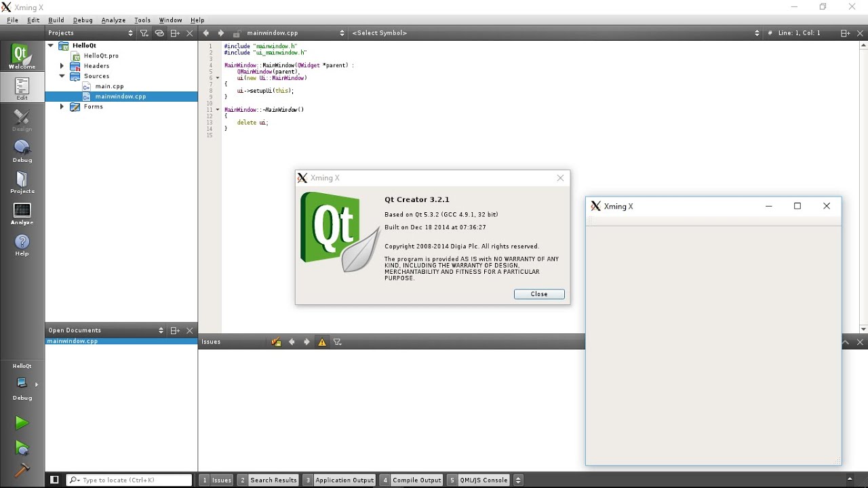Fold the destructor at line 11
Viewport: 868px width, 488px height.
tap(218, 110)
